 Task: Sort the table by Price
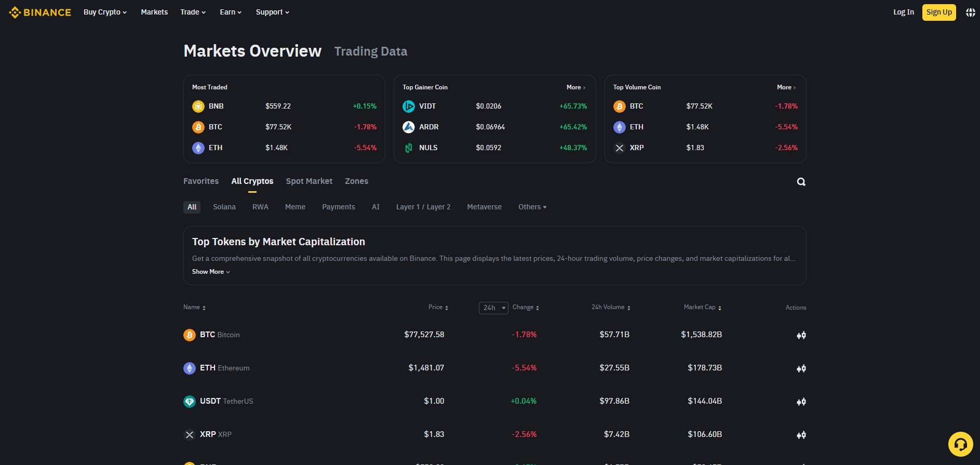point(438,308)
